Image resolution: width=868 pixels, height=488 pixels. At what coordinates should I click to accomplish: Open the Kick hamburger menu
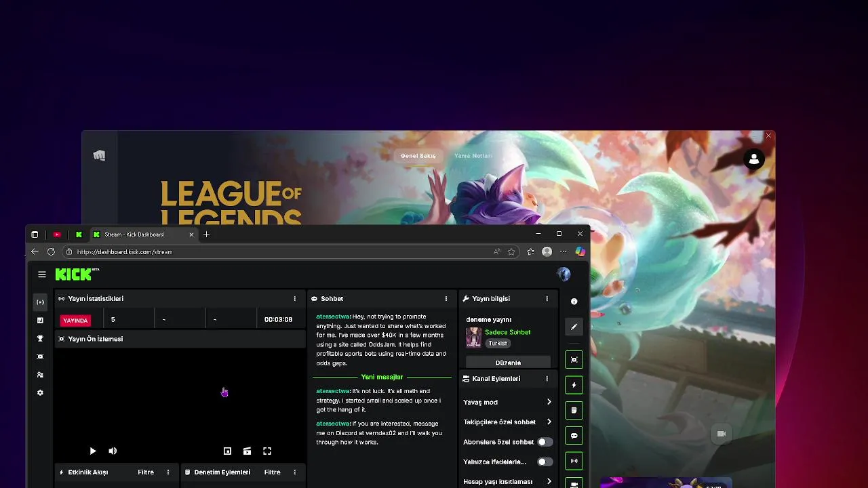coord(42,274)
